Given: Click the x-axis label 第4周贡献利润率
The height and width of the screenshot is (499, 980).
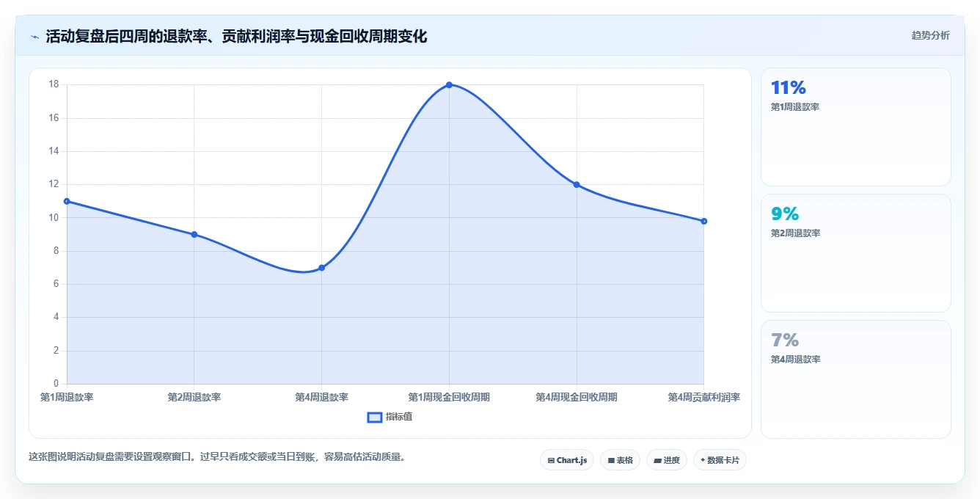Looking at the screenshot, I should [x=704, y=397].
